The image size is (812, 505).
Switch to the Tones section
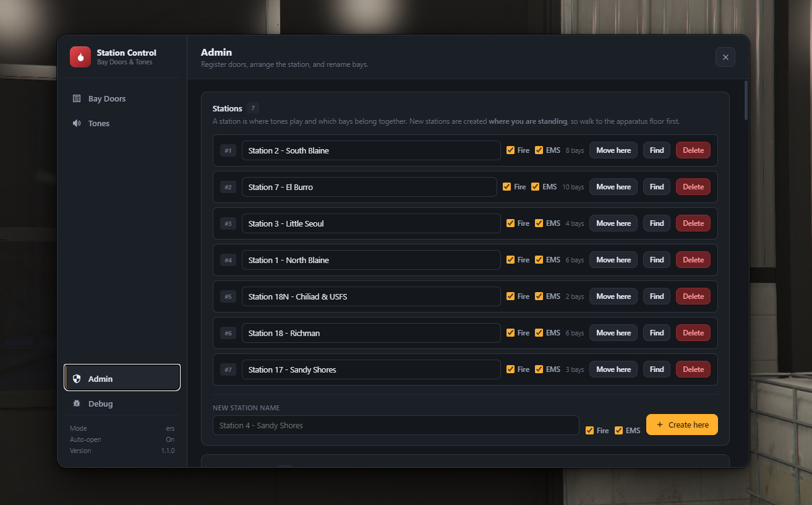(122, 123)
